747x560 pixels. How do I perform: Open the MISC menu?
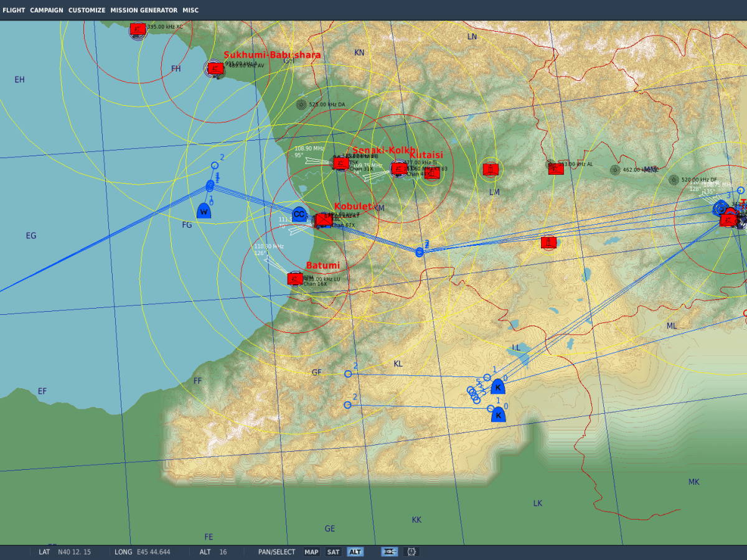190,10
